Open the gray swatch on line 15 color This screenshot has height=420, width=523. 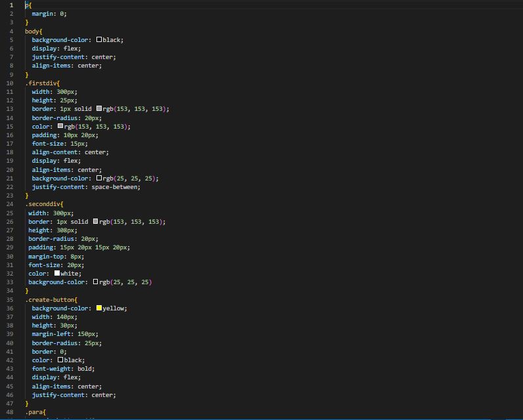tap(60, 126)
